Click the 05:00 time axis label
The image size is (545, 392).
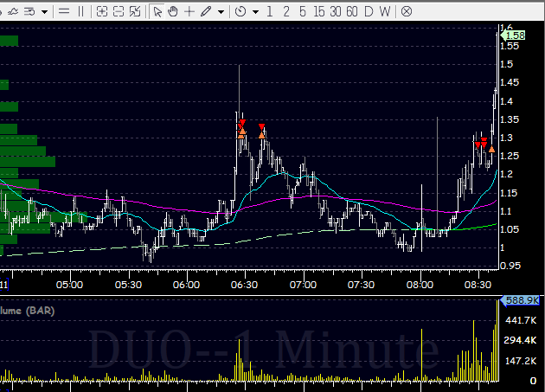(x=69, y=285)
